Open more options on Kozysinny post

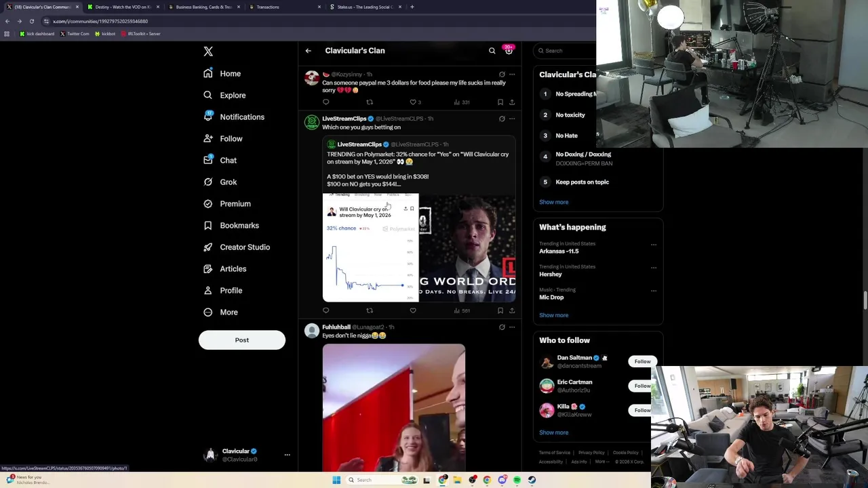coord(512,74)
